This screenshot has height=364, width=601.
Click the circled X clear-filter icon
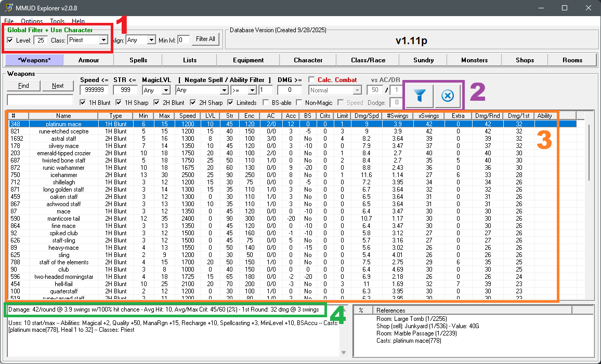point(448,96)
